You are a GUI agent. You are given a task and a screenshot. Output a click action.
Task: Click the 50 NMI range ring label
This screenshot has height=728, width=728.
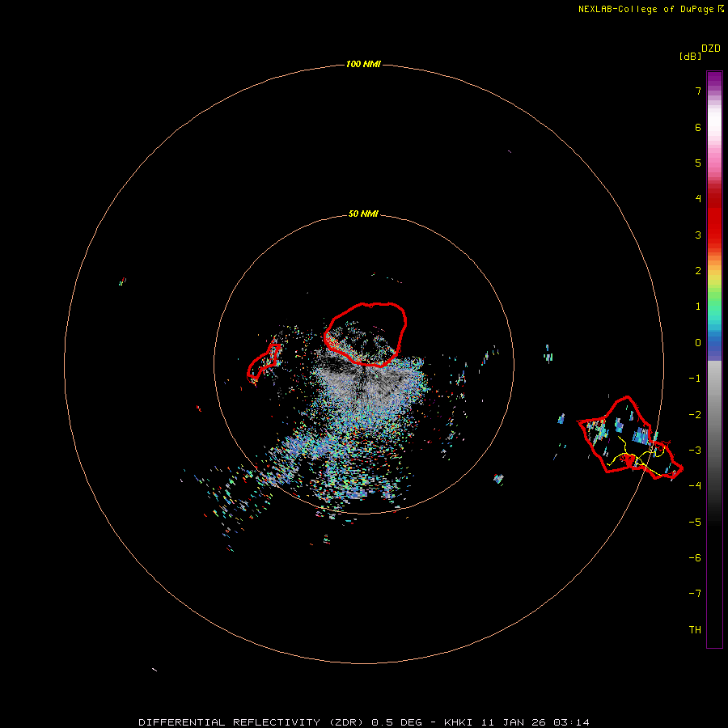point(363,214)
